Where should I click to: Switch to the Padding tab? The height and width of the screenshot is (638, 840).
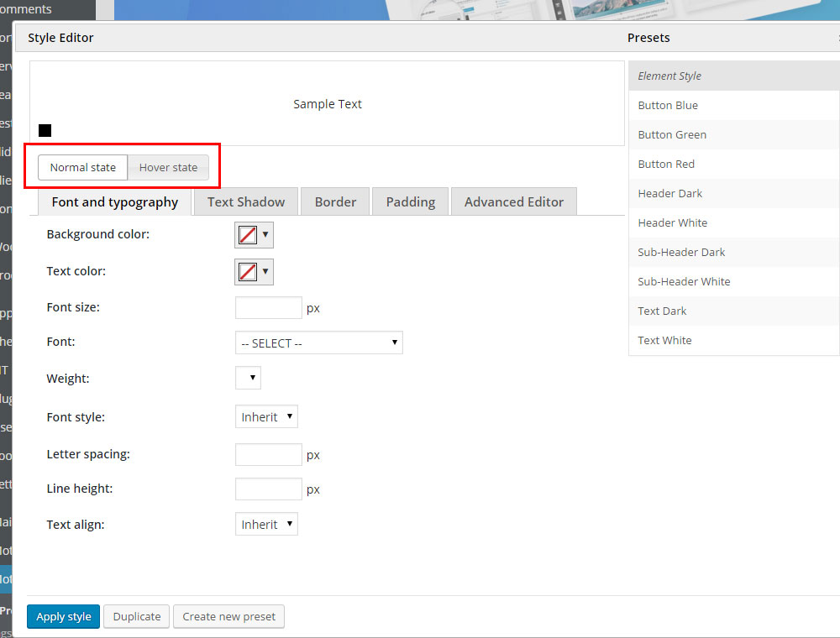[x=411, y=201]
